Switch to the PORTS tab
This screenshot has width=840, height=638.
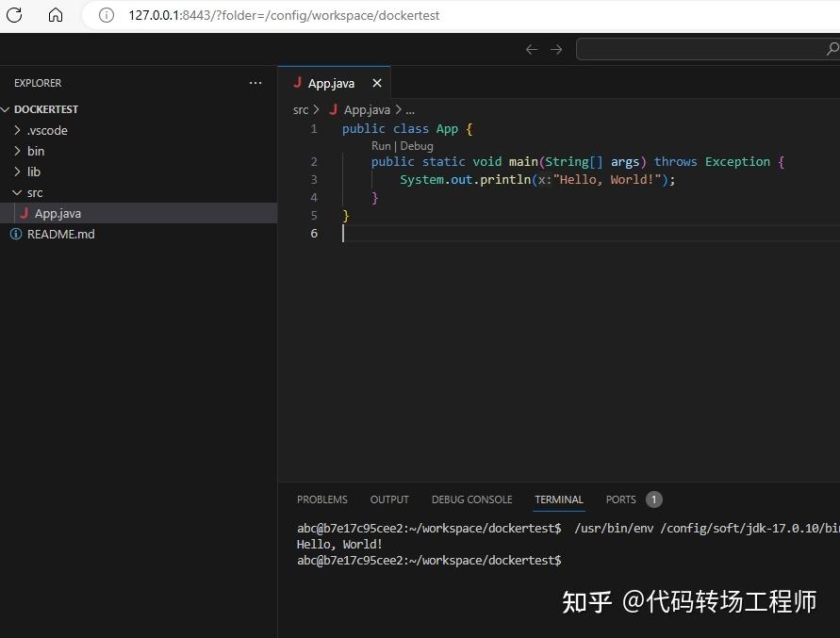pos(621,499)
